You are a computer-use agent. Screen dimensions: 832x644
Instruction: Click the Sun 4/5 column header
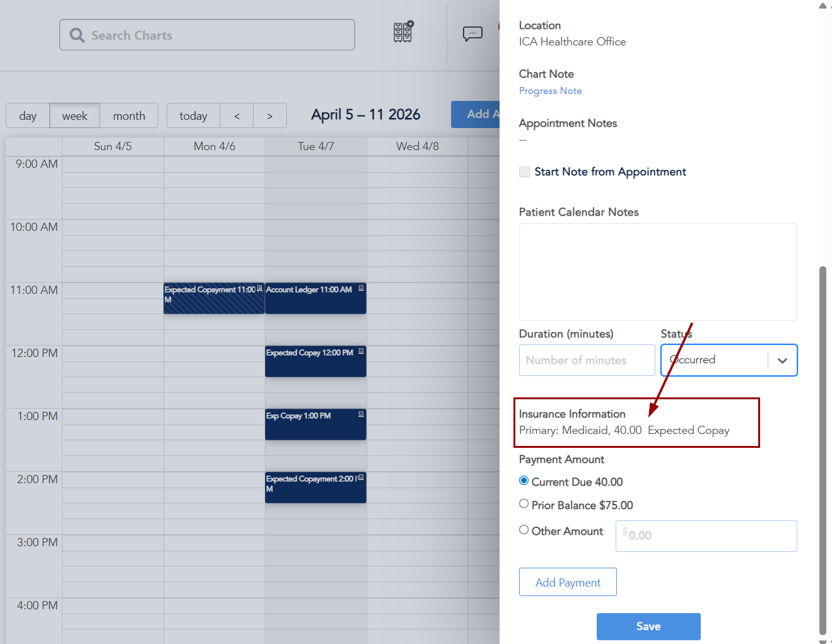[113, 146]
